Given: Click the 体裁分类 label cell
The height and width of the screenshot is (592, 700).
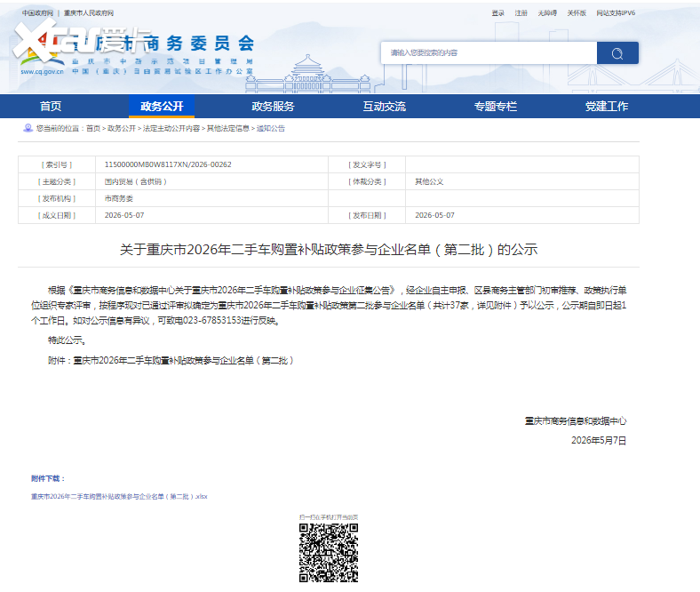Looking at the screenshot, I should click(367, 181).
